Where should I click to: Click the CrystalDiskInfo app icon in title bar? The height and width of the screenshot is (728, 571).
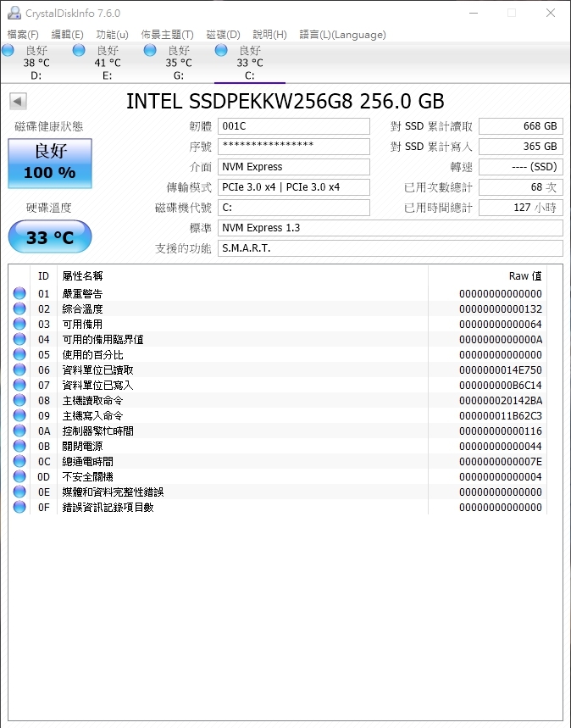click(14, 13)
